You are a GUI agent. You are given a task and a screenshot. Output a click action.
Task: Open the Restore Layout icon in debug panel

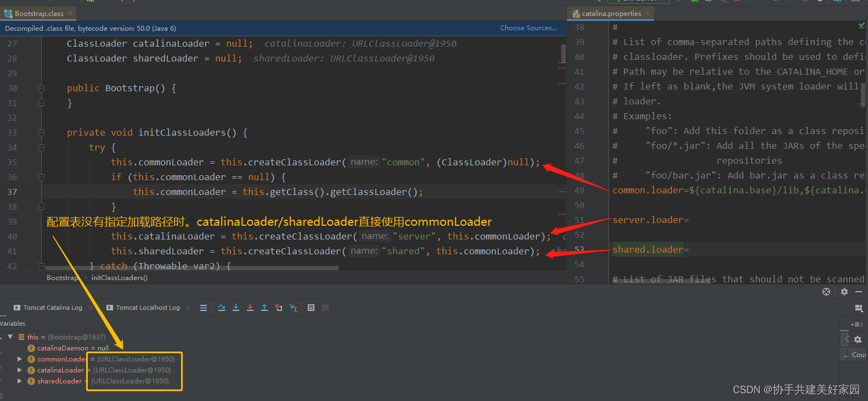859,308
